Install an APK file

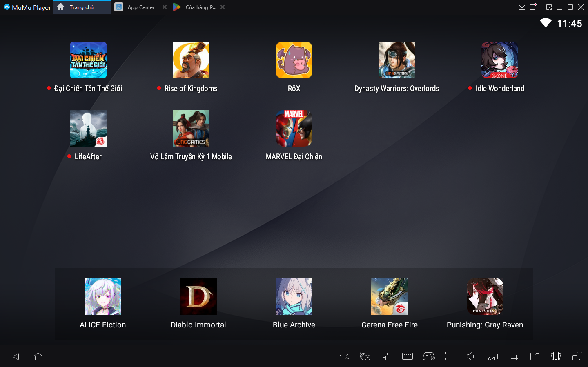[x=492, y=356]
